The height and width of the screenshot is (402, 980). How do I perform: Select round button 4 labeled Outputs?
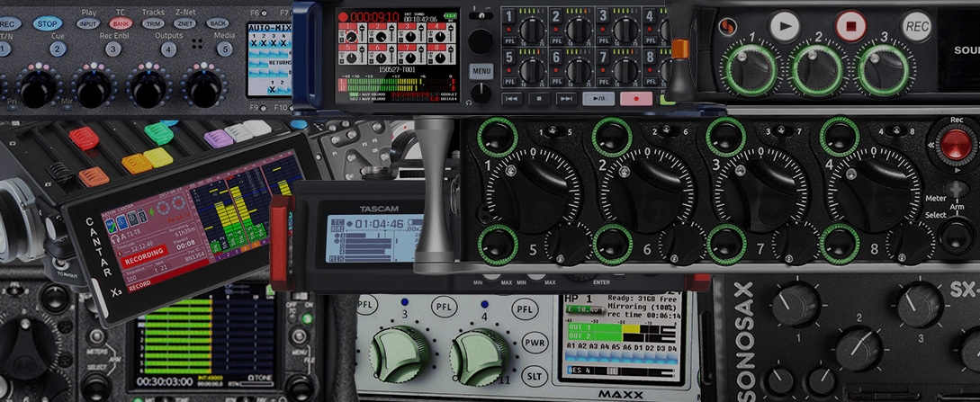point(169,49)
